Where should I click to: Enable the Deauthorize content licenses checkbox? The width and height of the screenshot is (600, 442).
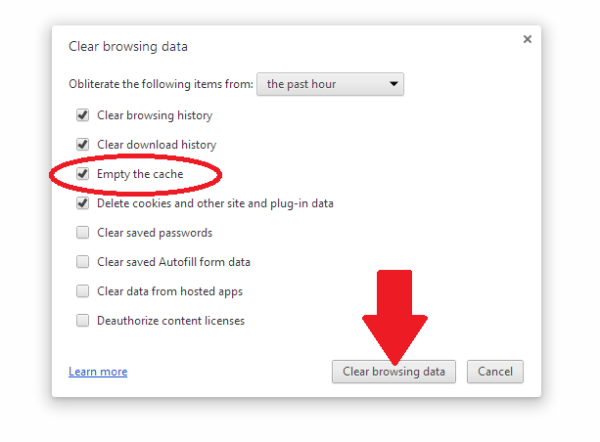pyautogui.click(x=83, y=321)
